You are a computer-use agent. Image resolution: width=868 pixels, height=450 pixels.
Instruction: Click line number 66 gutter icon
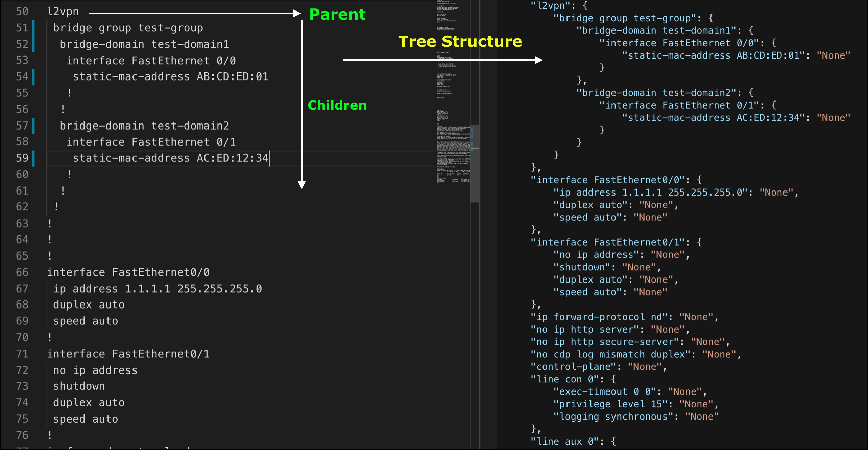pos(28,271)
